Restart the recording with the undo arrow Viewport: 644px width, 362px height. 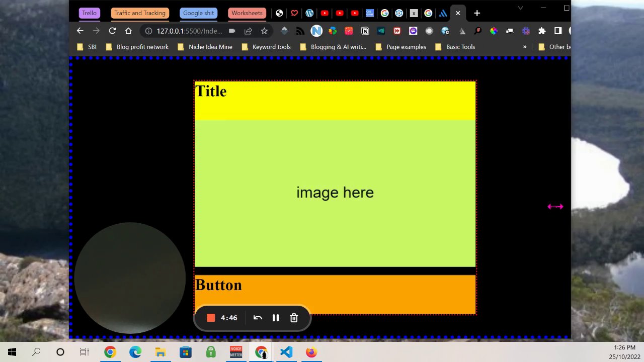pos(258,318)
